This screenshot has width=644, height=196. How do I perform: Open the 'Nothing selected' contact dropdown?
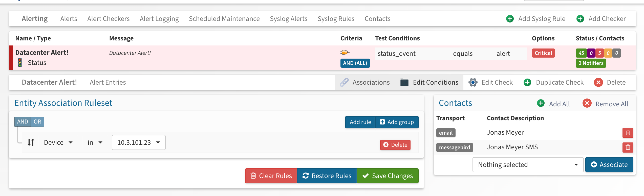pyautogui.click(x=528, y=165)
